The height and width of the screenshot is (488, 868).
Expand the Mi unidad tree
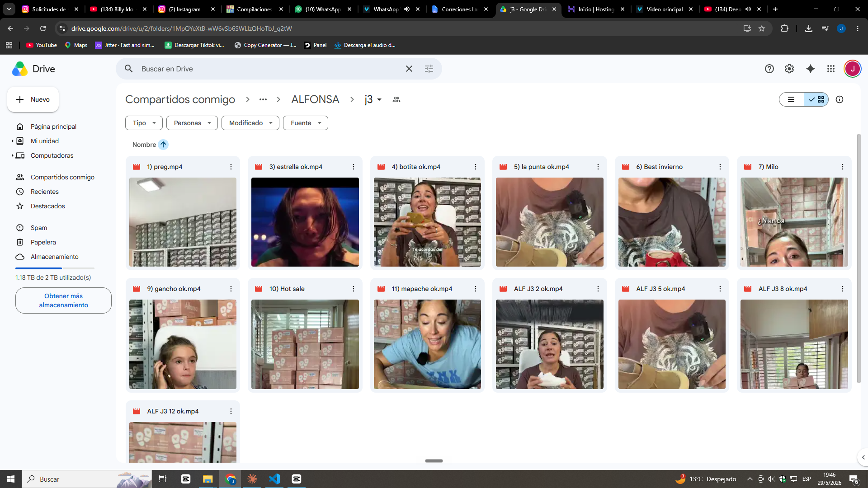coord(12,141)
